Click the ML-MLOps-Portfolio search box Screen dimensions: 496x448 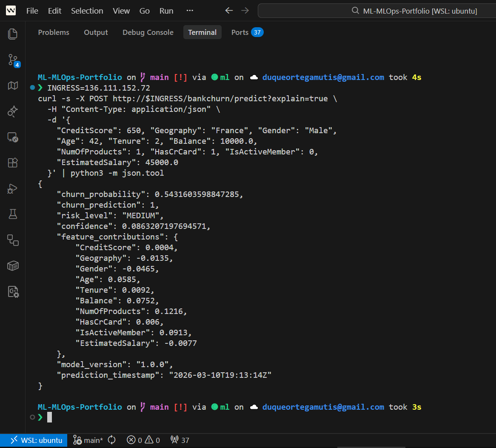pyautogui.click(x=376, y=11)
